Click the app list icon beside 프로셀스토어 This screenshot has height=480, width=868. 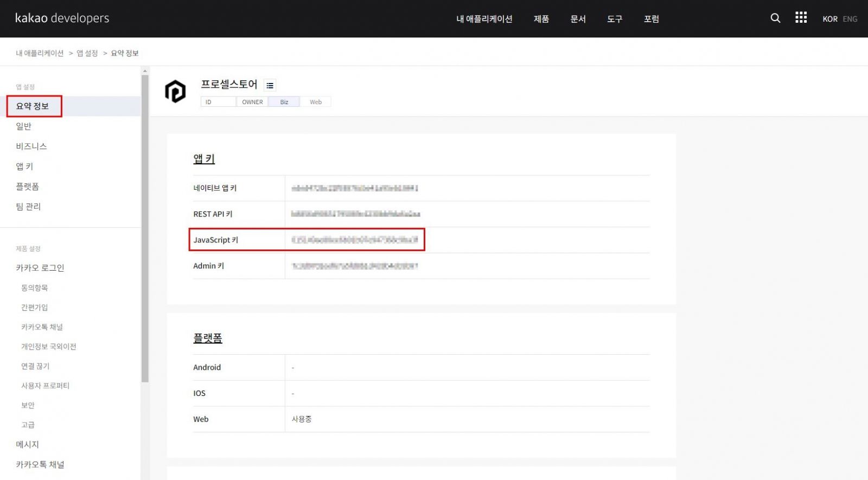point(270,86)
